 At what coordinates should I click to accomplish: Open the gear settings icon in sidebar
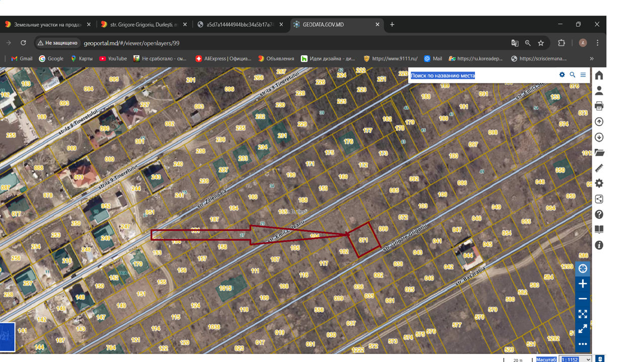(x=599, y=184)
